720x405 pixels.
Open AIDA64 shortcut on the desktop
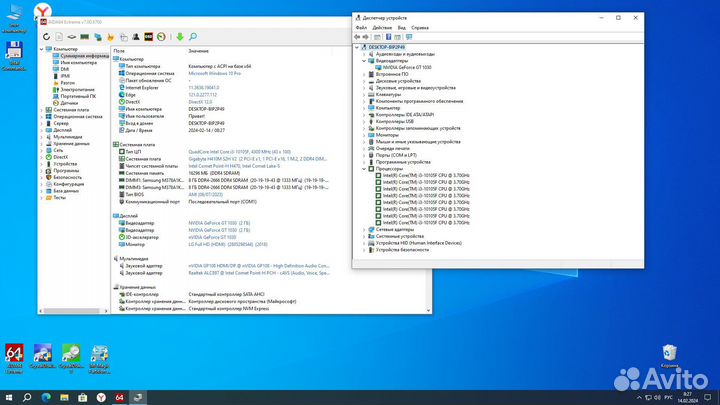(x=15, y=356)
